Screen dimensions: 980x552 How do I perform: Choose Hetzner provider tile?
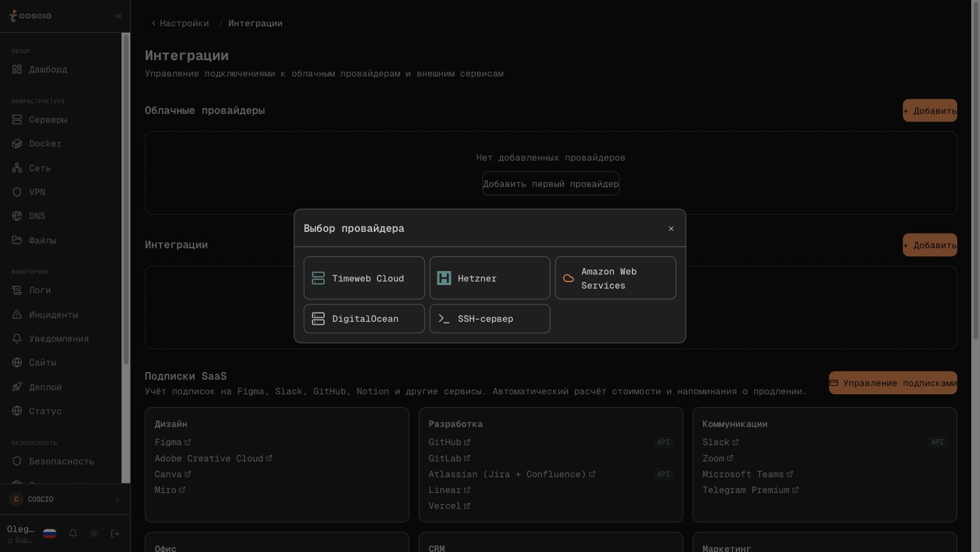tap(490, 278)
